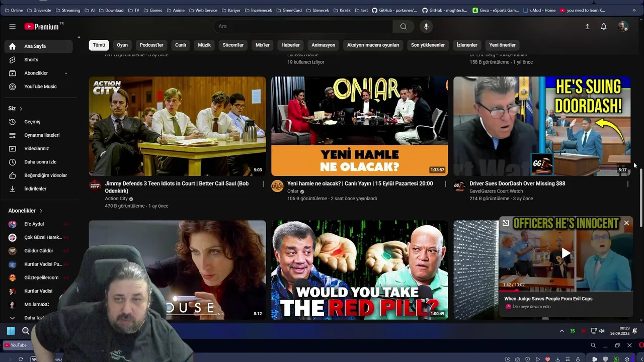The width and height of the screenshot is (644, 362).
Task: Select the Haberler filter chip
Action: tap(290, 45)
